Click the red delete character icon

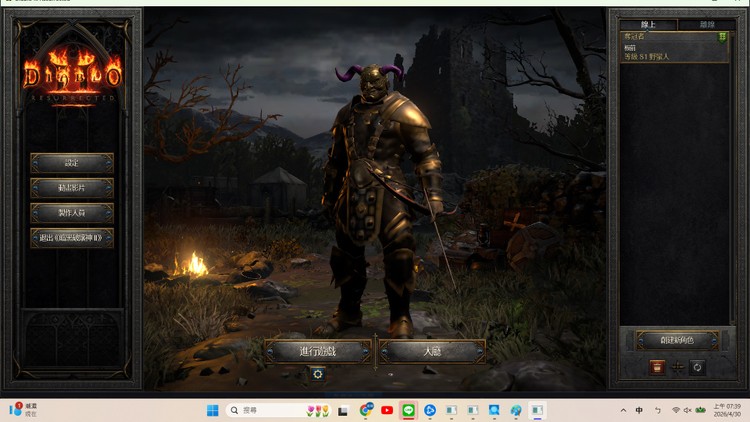(657, 367)
